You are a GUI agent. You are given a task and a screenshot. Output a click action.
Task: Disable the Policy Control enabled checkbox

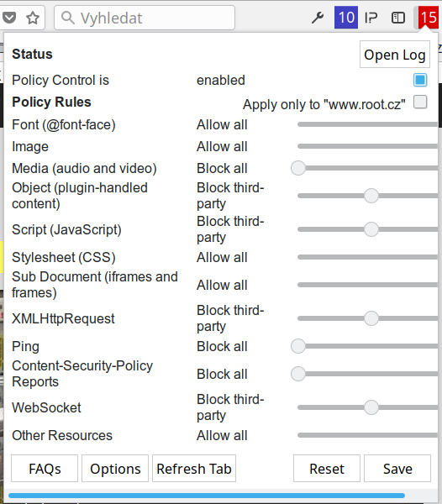point(420,80)
